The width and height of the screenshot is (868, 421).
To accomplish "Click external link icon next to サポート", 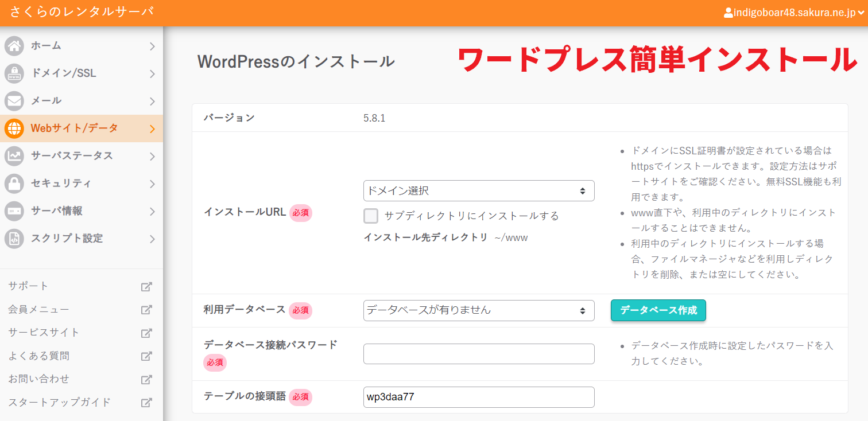I will click(x=146, y=286).
